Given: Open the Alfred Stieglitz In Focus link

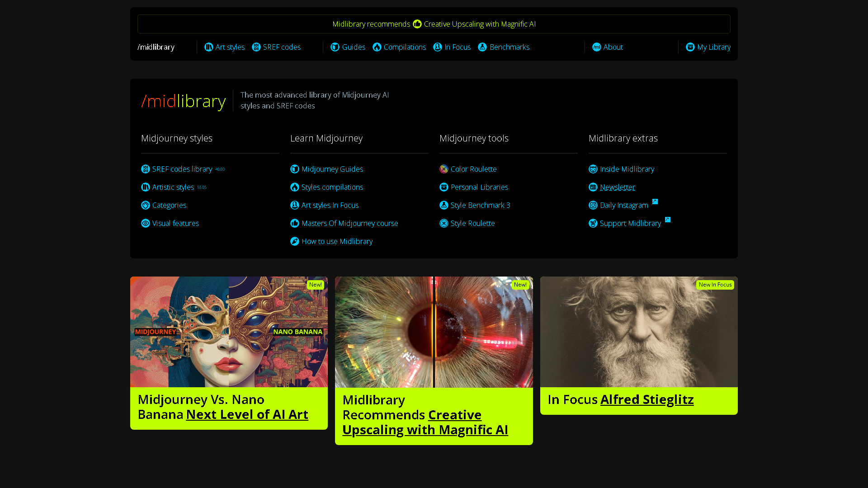Looking at the screenshot, I should (x=647, y=399).
